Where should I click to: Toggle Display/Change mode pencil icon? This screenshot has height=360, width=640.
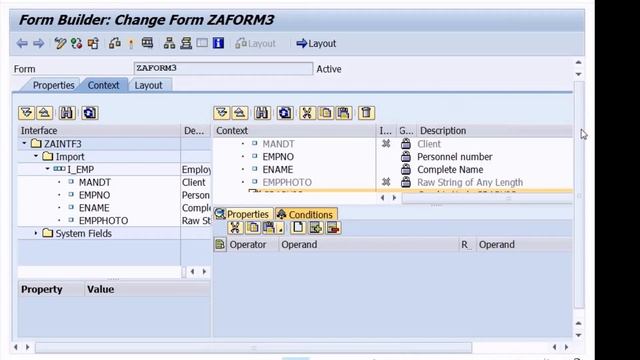pyautogui.click(x=60, y=43)
